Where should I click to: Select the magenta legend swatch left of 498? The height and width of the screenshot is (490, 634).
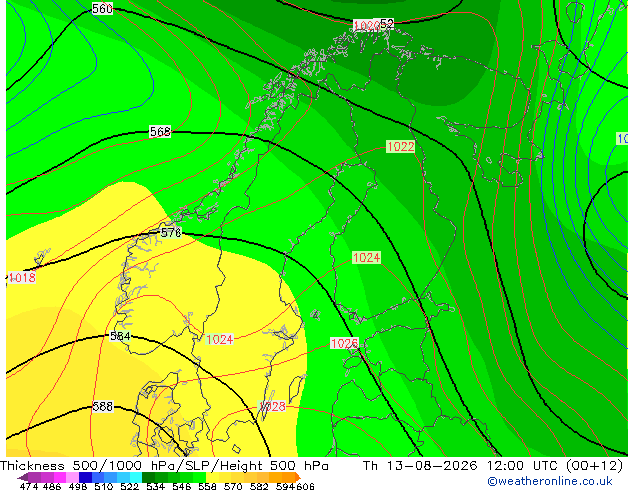(x=60, y=477)
